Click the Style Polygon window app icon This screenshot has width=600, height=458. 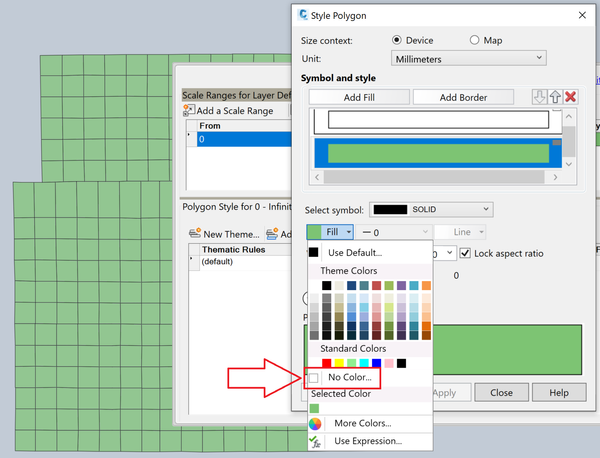click(x=303, y=15)
